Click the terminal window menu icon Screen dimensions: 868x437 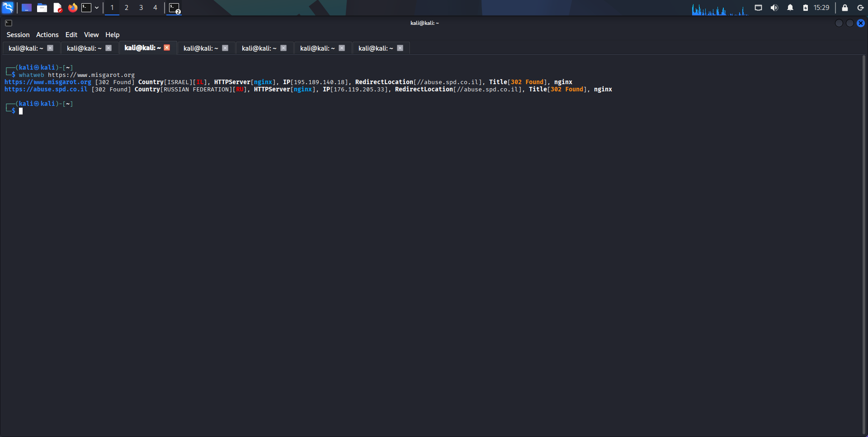[x=9, y=23]
